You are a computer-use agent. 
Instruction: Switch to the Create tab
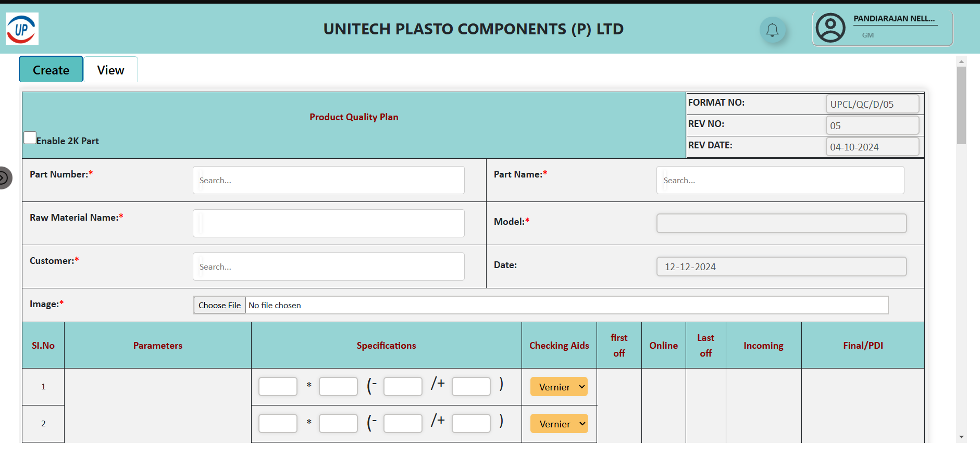coord(51,69)
